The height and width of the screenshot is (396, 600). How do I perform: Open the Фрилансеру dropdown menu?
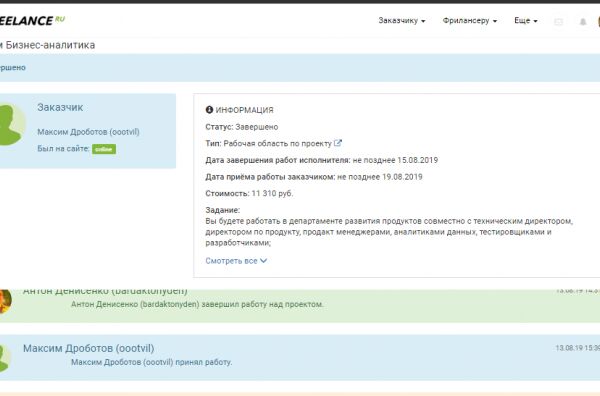[470, 21]
